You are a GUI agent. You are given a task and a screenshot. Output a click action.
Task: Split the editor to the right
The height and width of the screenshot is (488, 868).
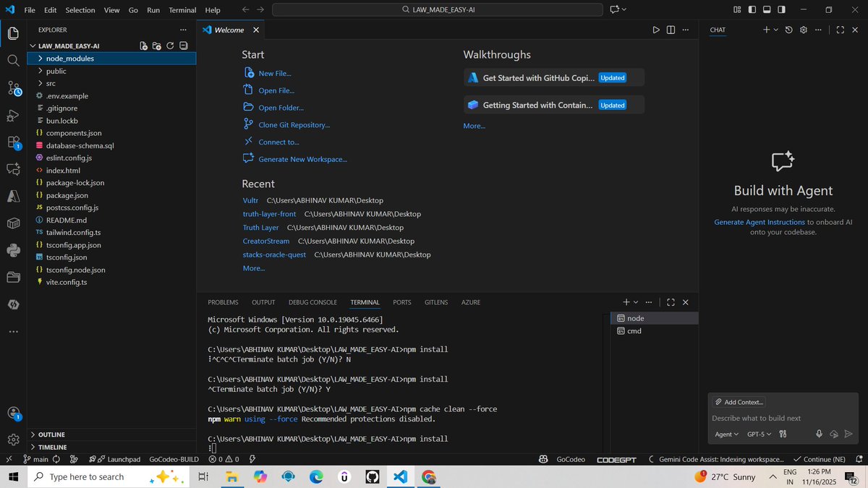pos(671,30)
